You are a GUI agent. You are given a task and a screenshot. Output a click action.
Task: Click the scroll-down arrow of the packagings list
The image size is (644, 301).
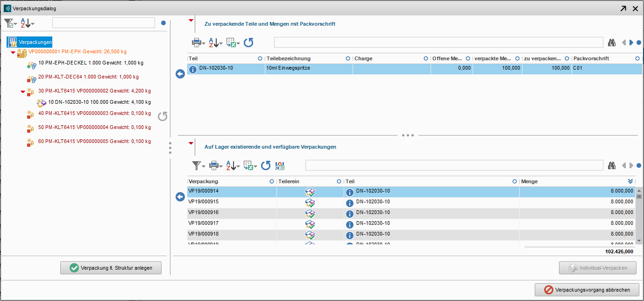coord(639,240)
